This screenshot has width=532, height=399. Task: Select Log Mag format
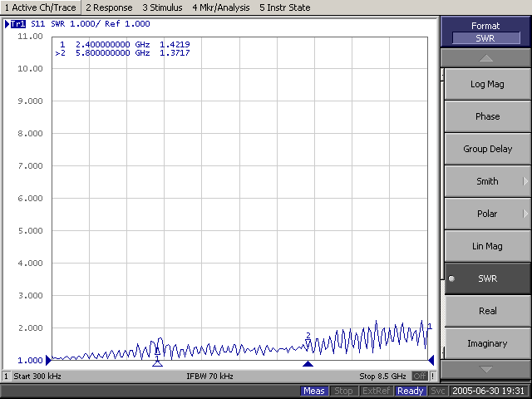(487, 84)
